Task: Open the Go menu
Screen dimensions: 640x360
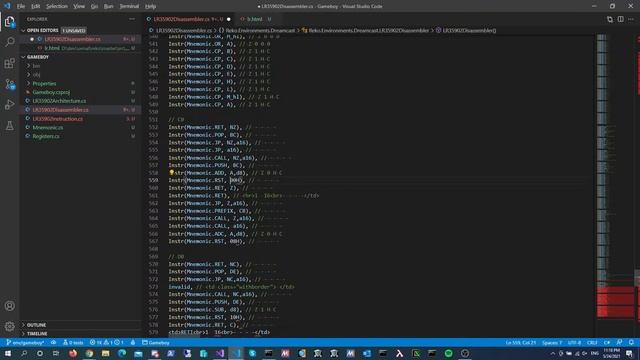Action: coord(94,7)
